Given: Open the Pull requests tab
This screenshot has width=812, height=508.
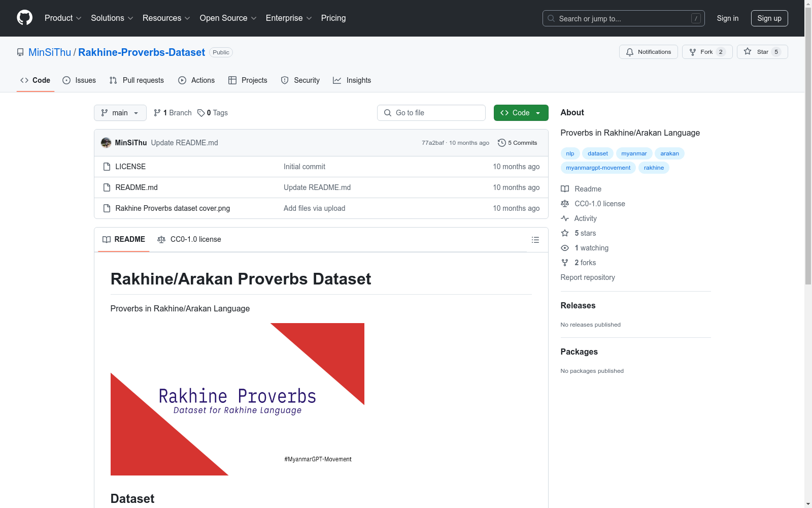Looking at the screenshot, I should 137,80.
